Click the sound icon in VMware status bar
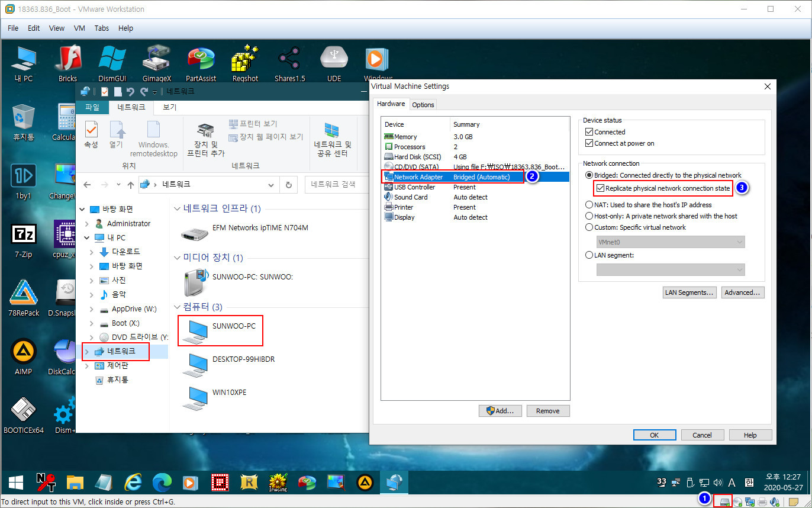The height and width of the screenshot is (508, 812). (775, 501)
